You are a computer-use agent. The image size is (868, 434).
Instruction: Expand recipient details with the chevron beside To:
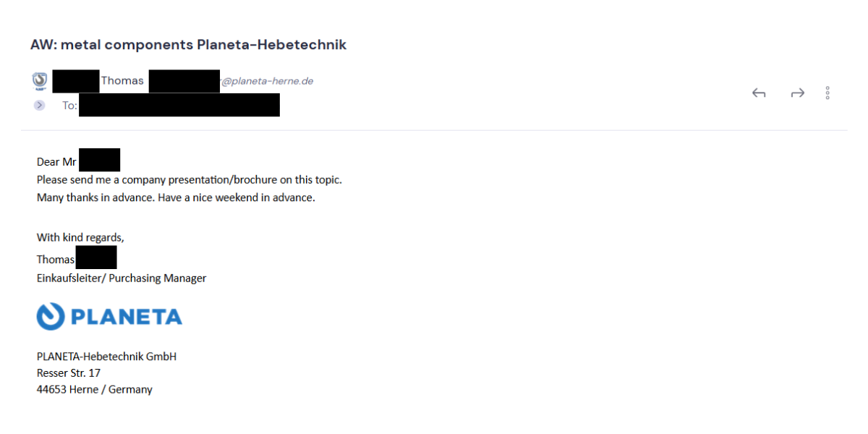[39, 105]
